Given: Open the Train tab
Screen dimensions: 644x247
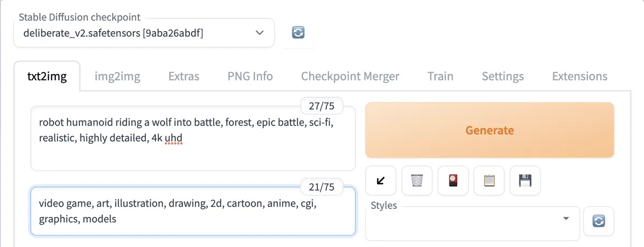Looking at the screenshot, I should click(440, 76).
